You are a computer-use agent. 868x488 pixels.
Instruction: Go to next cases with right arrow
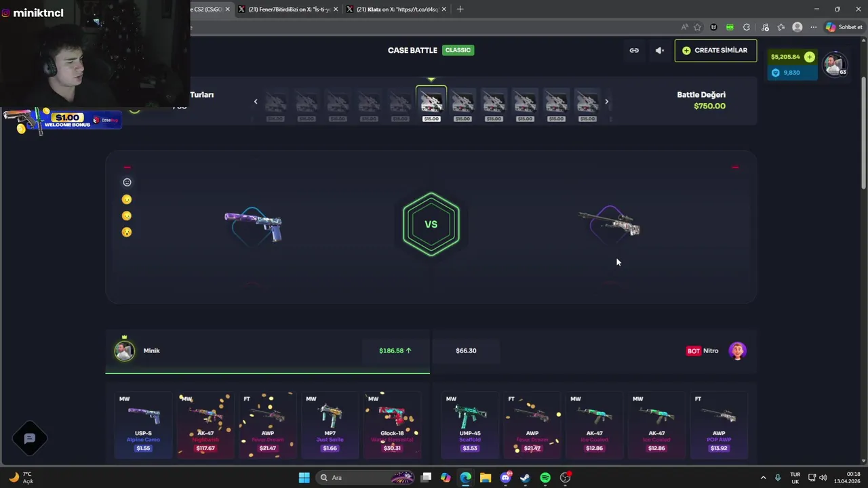click(606, 102)
